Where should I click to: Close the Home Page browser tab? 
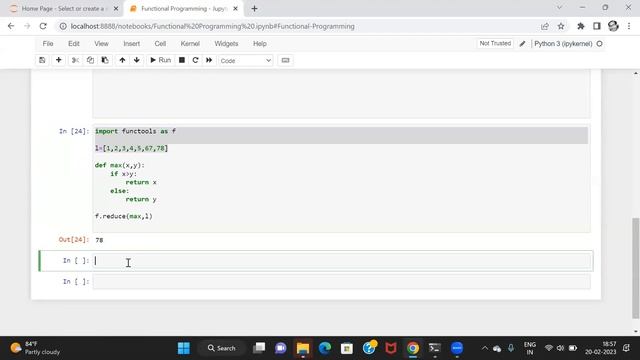(116, 9)
